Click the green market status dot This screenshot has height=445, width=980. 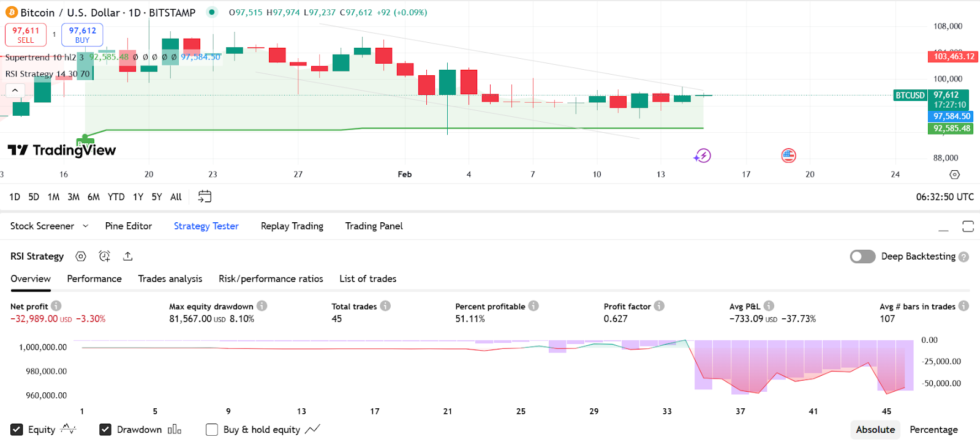(x=211, y=12)
